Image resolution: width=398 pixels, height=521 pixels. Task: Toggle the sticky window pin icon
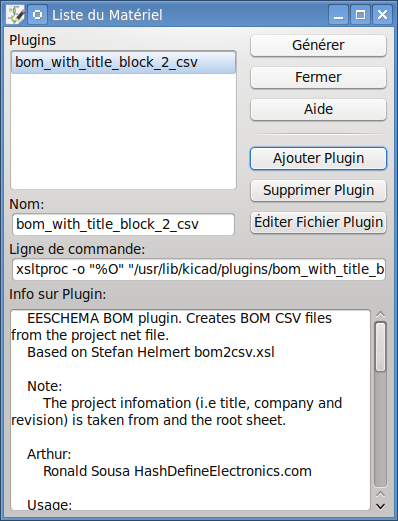click(37, 15)
